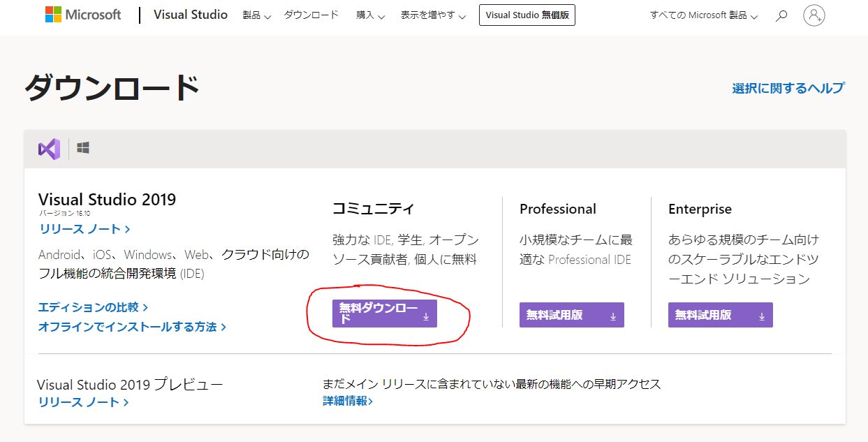Click the Professional 無料試用版 button
Image resolution: width=868 pixels, height=442 pixels.
pos(572,315)
